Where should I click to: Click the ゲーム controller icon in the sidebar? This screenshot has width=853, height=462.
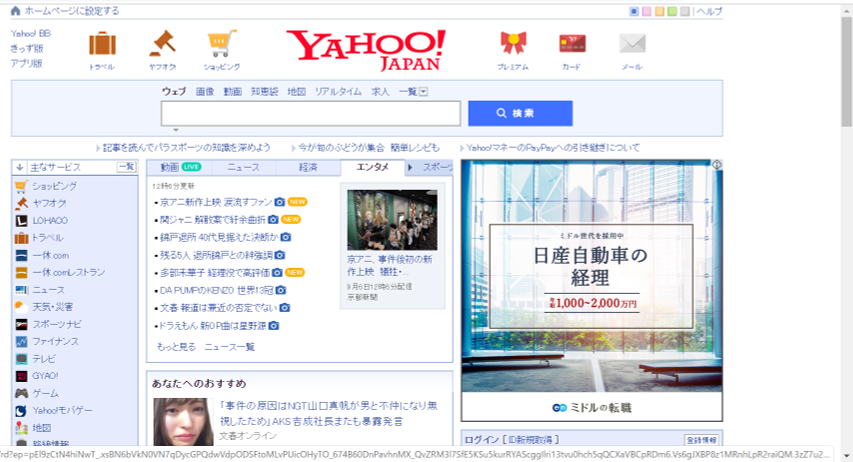pyautogui.click(x=21, y=393)
